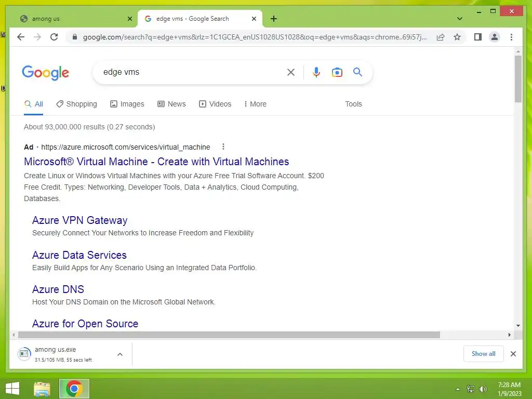This screenshot has width=532, height=399.
Task: Click the horizontal scroll-right arrow
Action: (509, 335)
